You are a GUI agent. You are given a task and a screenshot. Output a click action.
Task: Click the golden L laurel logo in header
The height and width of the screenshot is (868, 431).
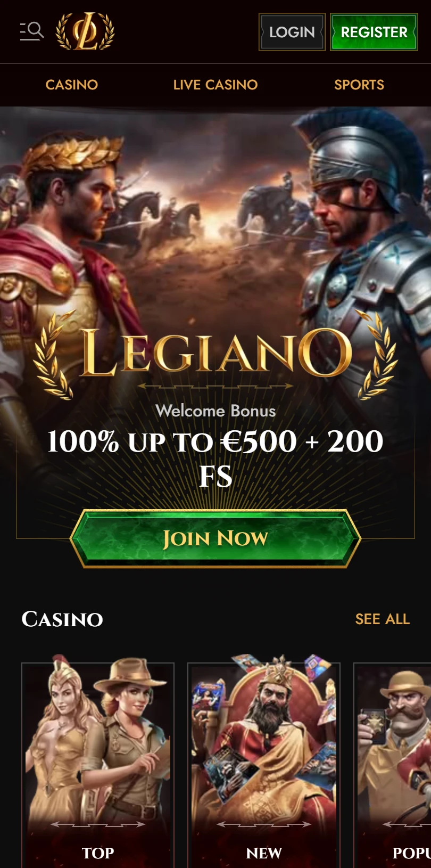(x=86, y=31)
